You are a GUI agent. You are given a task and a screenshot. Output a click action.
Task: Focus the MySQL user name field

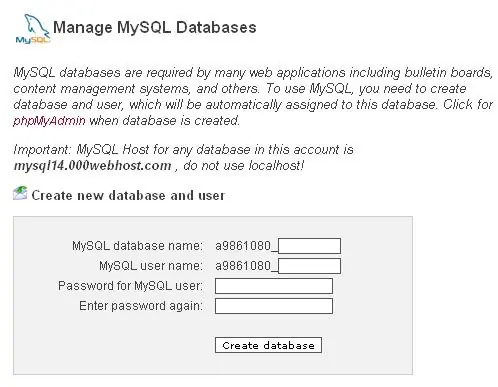click(309, 266)
